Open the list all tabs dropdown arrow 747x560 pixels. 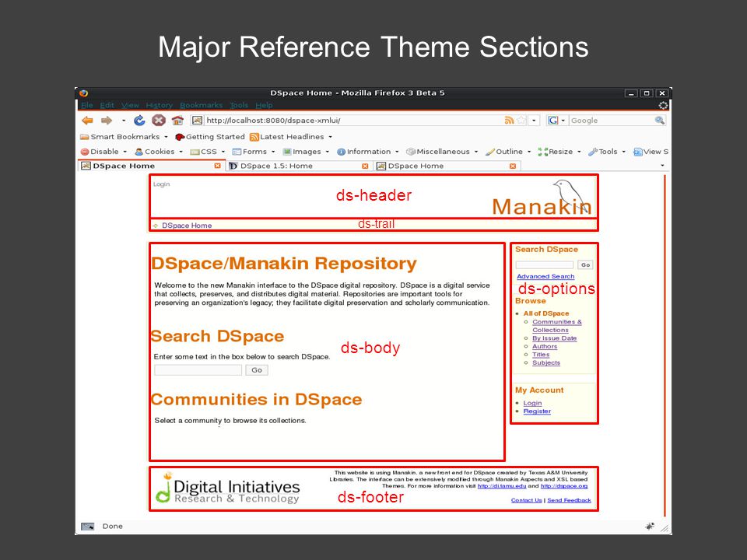pos(662,166)
